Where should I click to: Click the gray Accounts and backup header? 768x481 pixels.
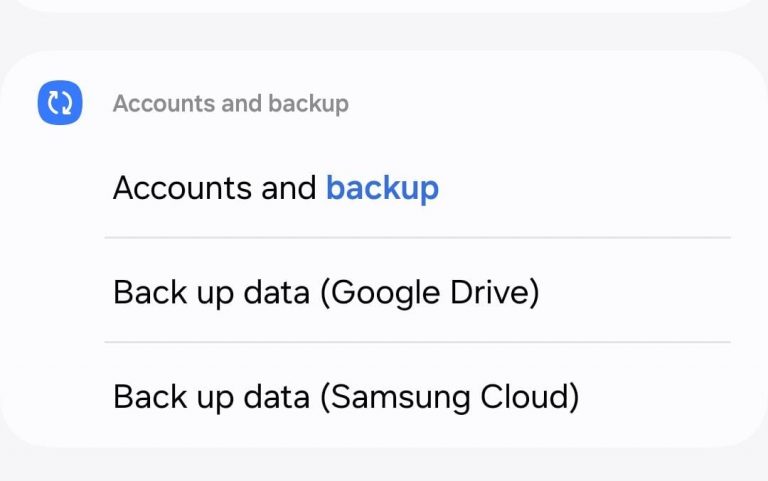click(x=230, y=104)
